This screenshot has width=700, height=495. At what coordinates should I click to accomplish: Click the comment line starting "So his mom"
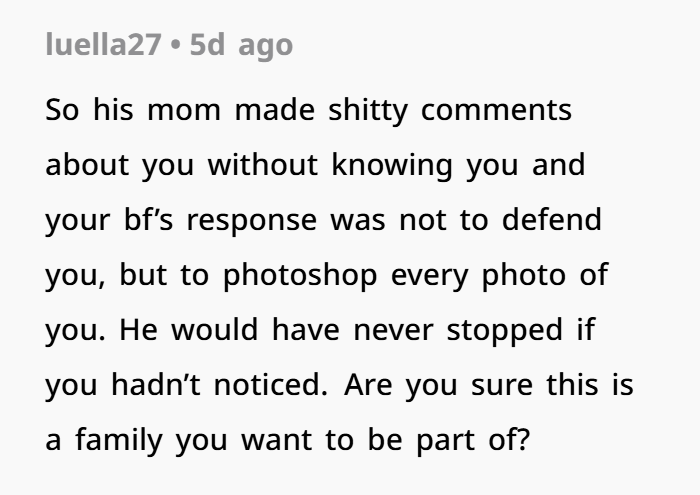[x=308, y=110]
